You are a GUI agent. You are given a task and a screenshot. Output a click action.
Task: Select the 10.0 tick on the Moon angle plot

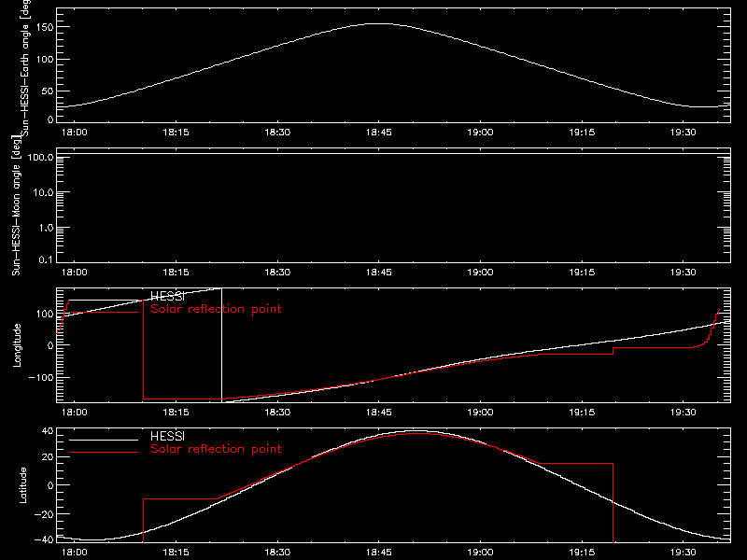pos(43,192)
